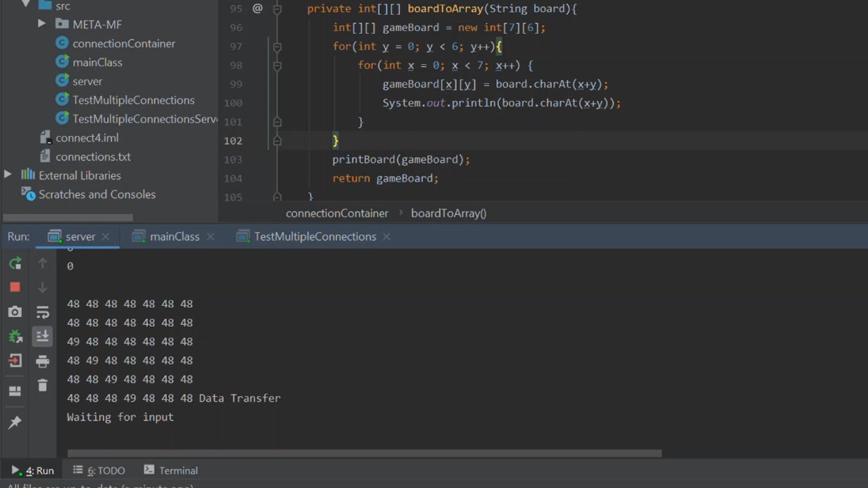The height and width of the screenshot is (488, 868).
Task: Click line number 102 in gutter
Action: (x=233, y=140)
